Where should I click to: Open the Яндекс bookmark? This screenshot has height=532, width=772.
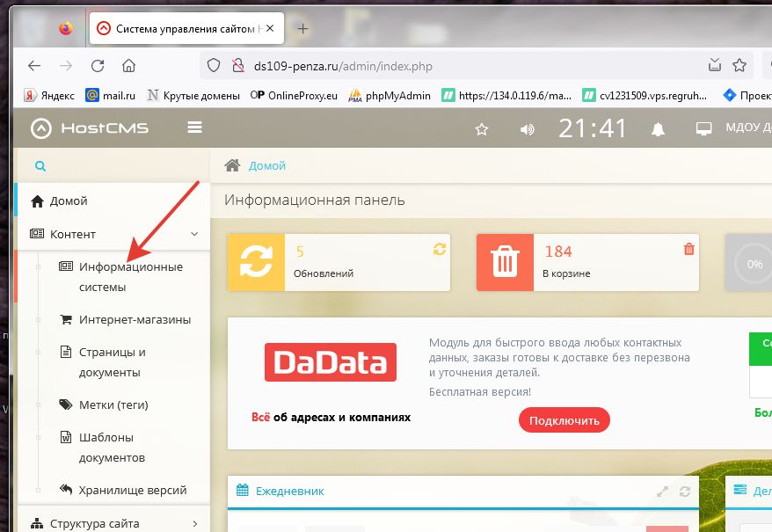[49, 95]
